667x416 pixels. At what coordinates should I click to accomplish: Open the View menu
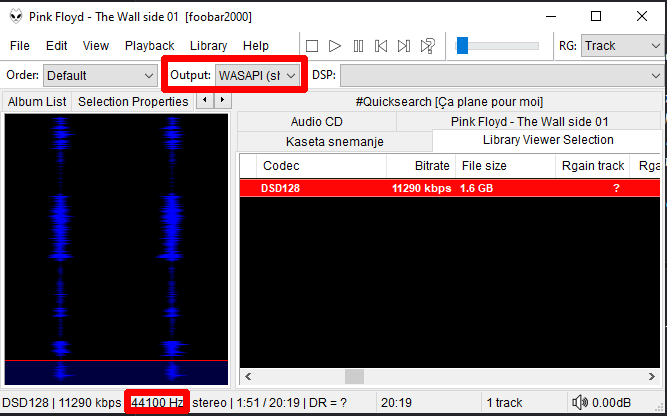pos(96,46)
